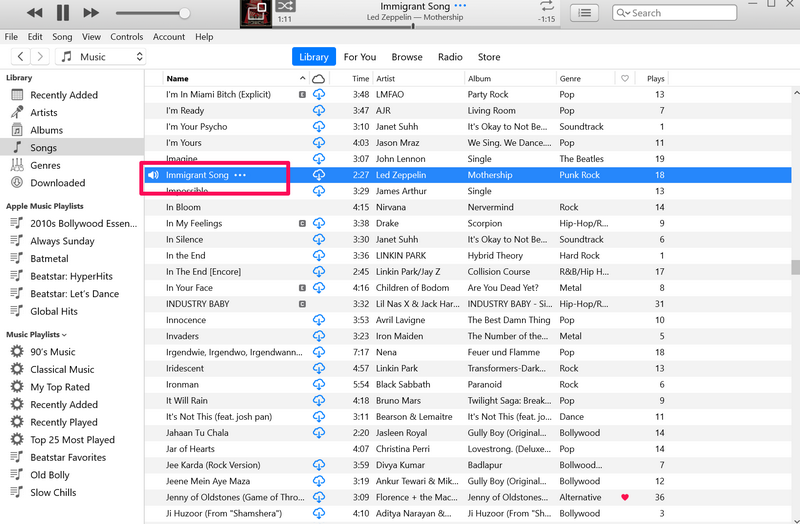Switch to the For You tab
Viewport: 800px width, 524px height.
click(360, 57)
